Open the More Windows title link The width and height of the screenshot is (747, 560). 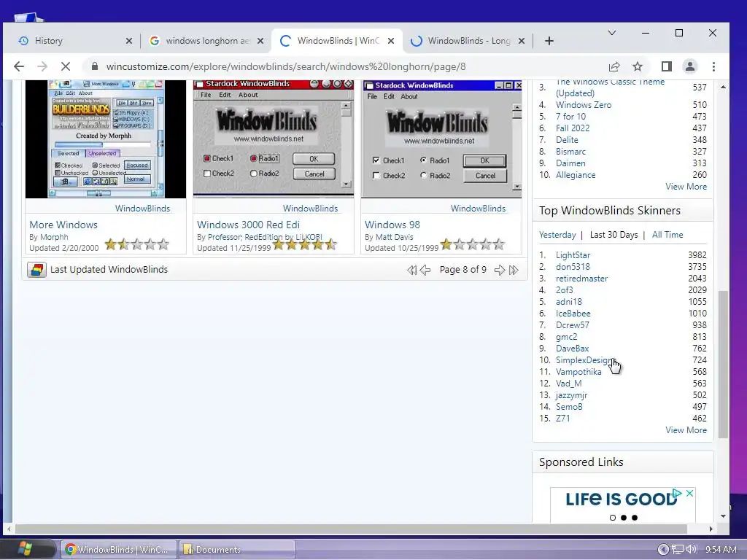[63, 225]
